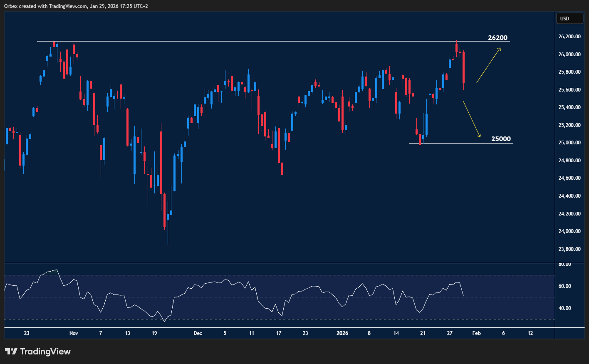Click the divider between price and RSI panes
Screen dimensions: 589x364
click(x=279, y=263)
